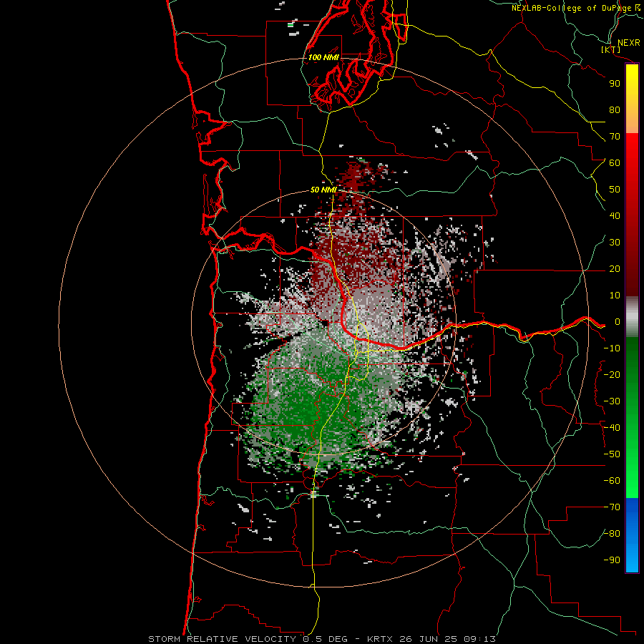Click the 50 value on the velocity scale

click(615, 190)
